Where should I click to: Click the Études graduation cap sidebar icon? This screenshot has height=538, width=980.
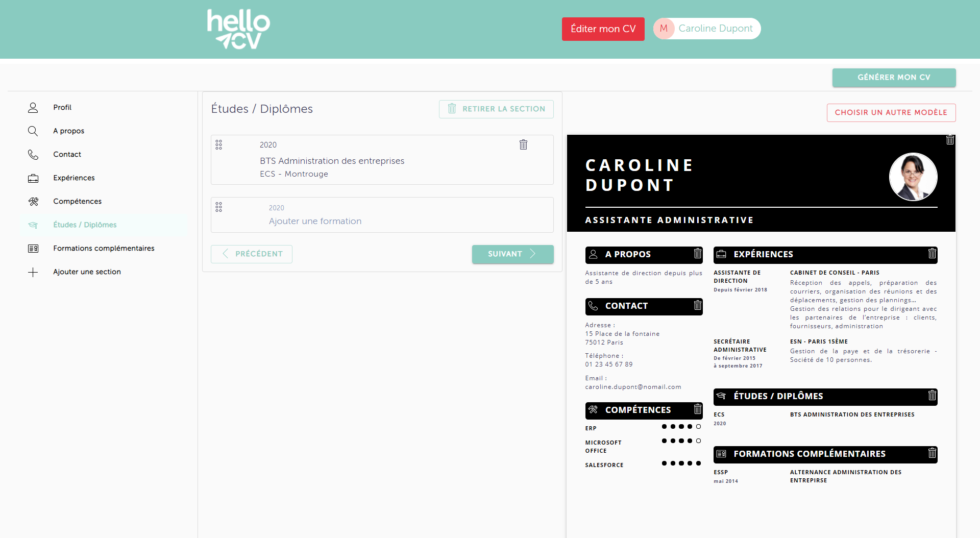[x=33, y=225]
